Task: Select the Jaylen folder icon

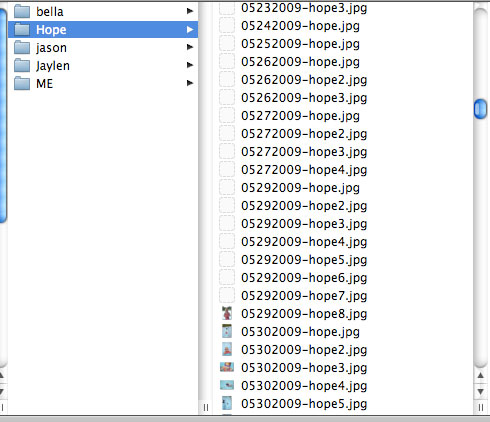Action: tap(22, 65)
